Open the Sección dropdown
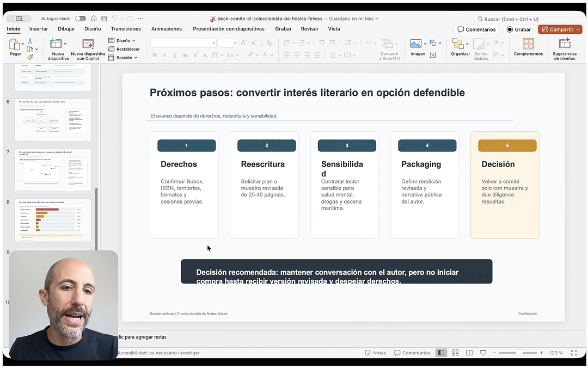The width and height of the screenshot is (588, 369). [122, 58]
